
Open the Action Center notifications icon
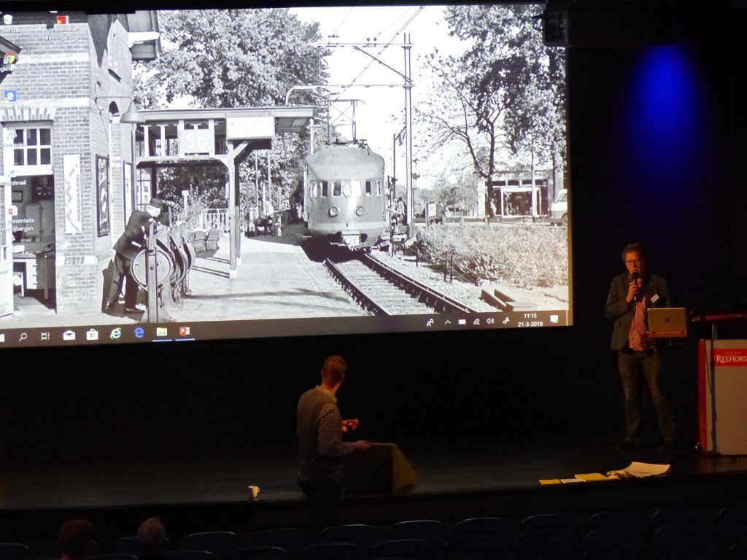(554, 319)
